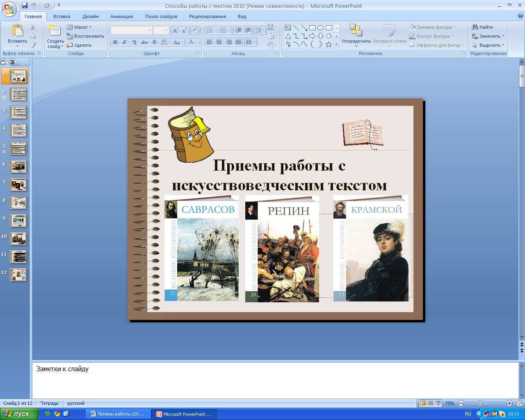The width and height of the screenshot is (525, 420).
Task: Click zoom in plus button
Action: point(509,403)
